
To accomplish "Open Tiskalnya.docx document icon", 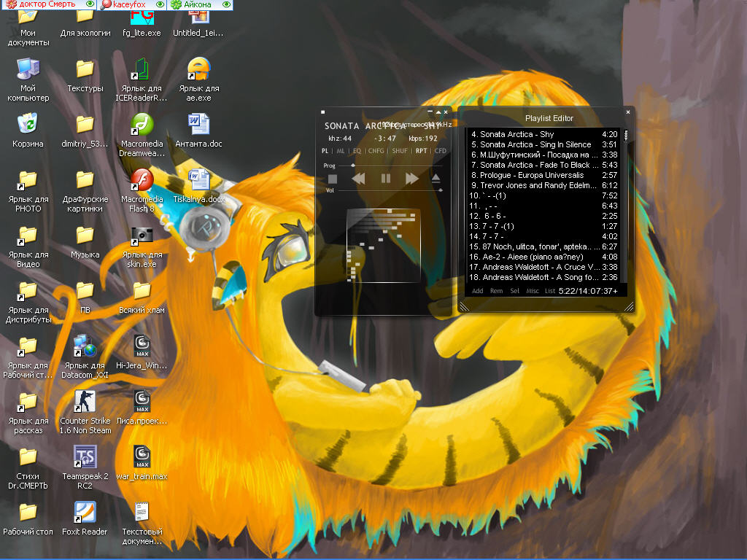I will pyautogui.click(x=198, y=181).
